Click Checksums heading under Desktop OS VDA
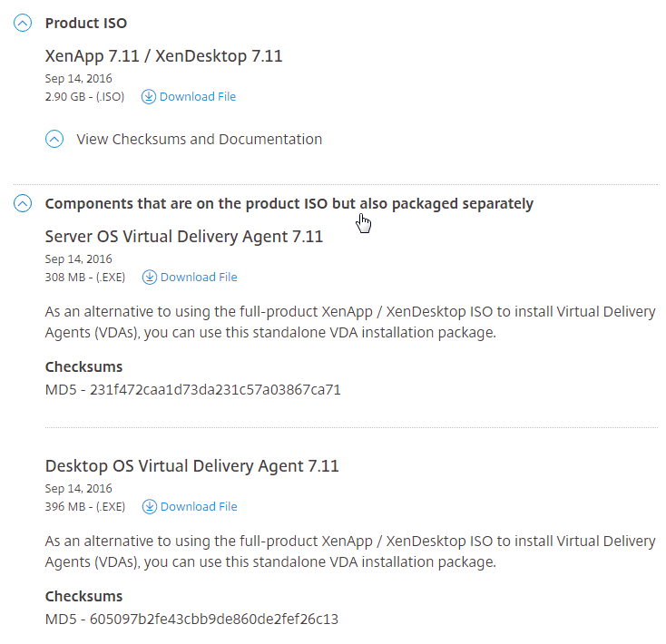Screen dimensions: 666x644 (x=83, y=597)
